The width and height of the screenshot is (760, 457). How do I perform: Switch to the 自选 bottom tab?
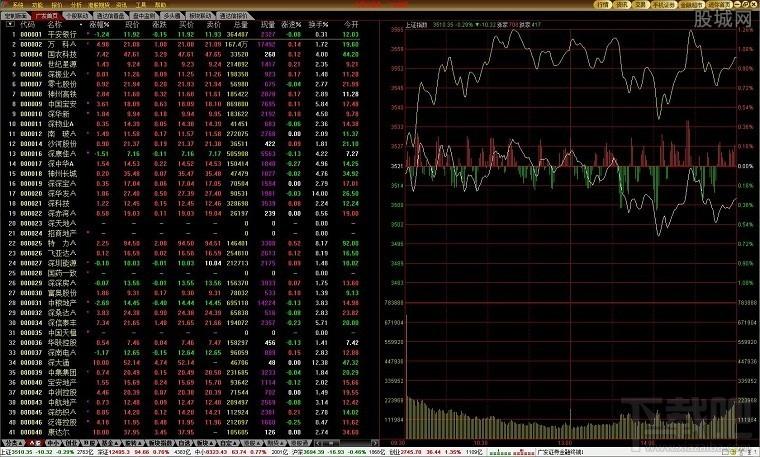tap(184, 443)
